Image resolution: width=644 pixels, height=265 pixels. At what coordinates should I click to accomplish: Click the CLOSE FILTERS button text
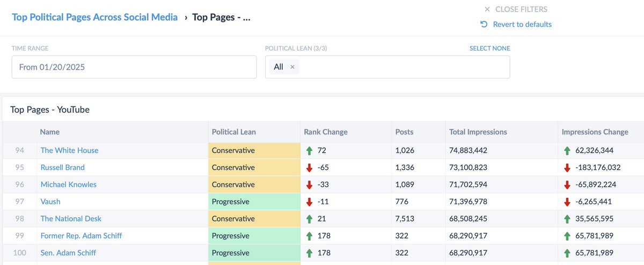coord(521,9)
